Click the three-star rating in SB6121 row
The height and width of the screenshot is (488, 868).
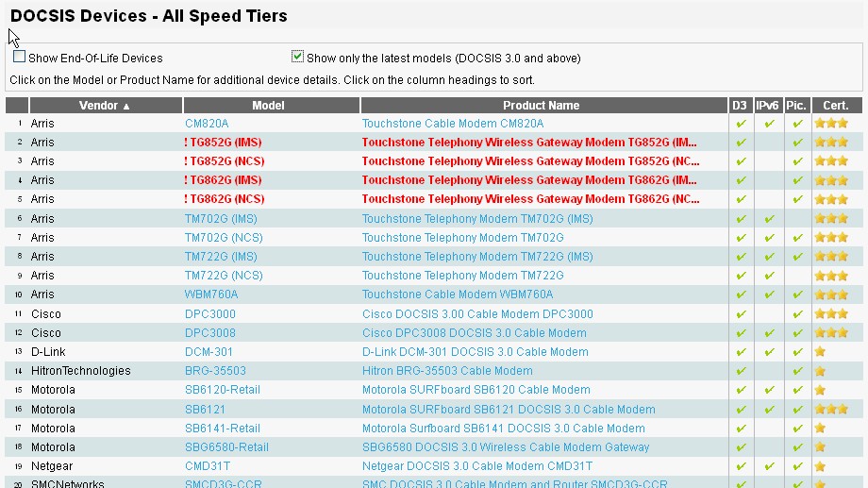(x=831, y=409)
